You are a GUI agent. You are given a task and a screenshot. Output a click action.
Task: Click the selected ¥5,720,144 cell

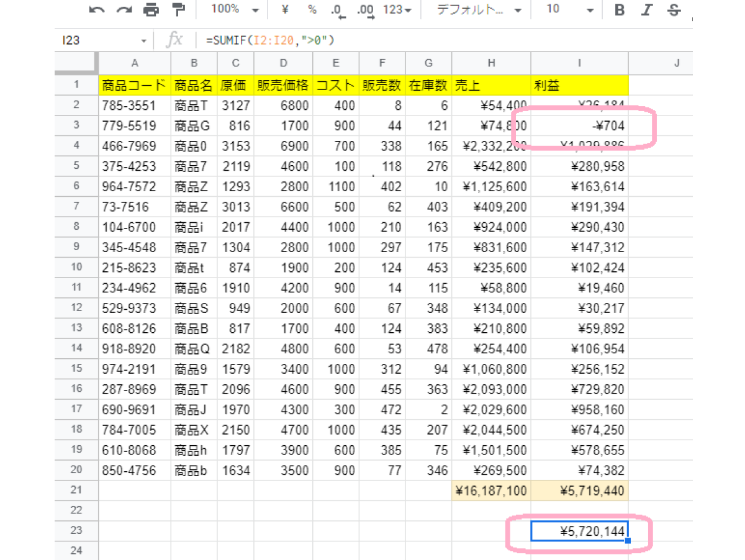point(579,531)
